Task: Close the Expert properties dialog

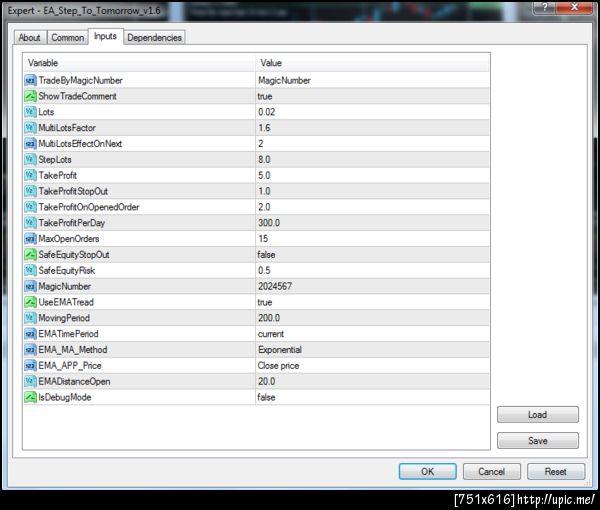Action: (574, 7)
